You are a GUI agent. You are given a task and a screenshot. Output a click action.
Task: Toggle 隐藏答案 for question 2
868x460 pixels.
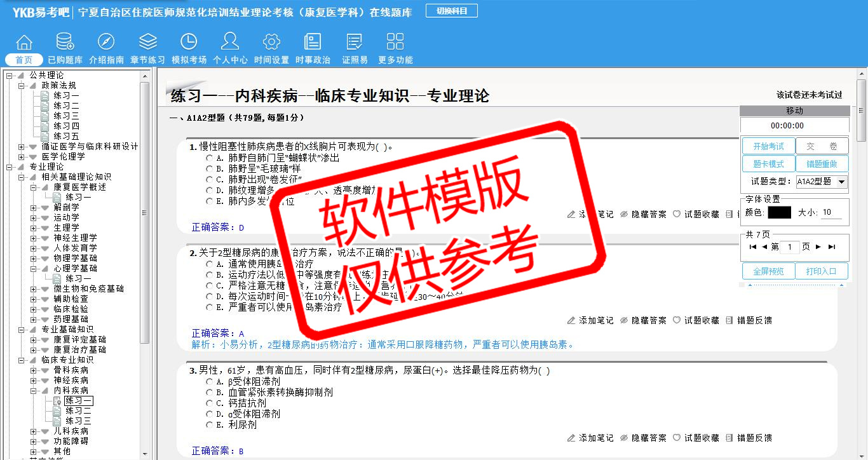[643, 320]
